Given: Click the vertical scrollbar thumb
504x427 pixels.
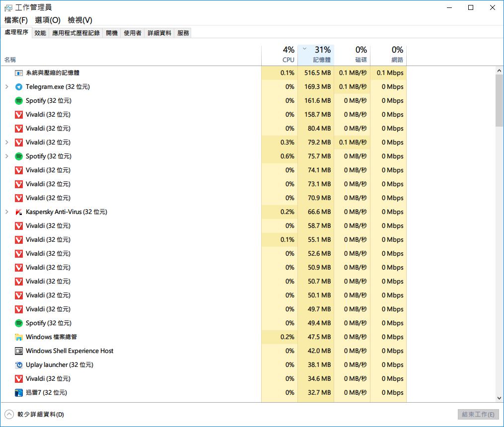Looking at the screenshot, I should 499,101.
